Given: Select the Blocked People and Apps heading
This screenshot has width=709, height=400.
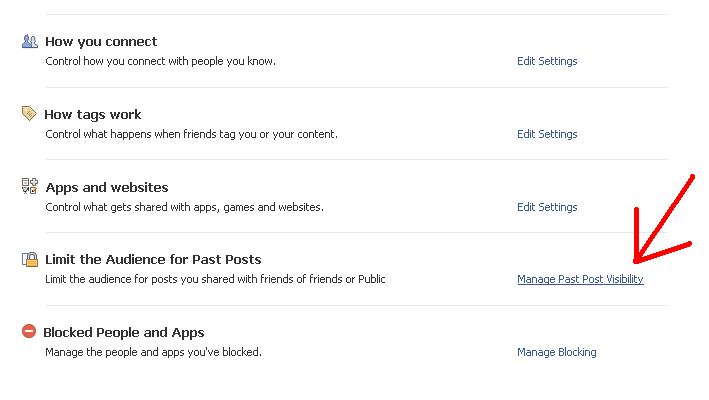Looking at the screenshot, I should tap(124, 333).
